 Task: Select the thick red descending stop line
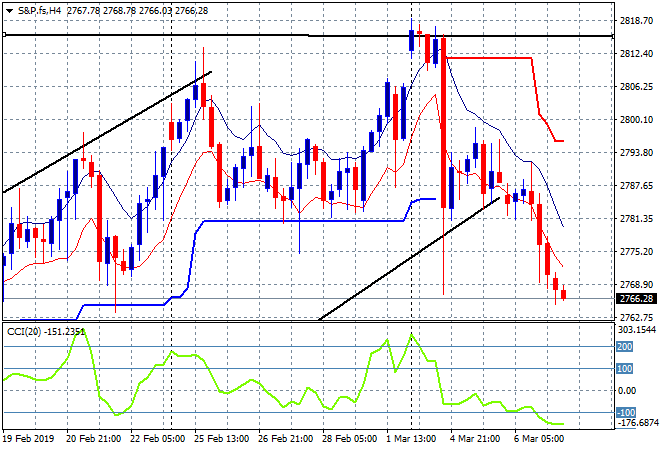click(x=488, y=58)
